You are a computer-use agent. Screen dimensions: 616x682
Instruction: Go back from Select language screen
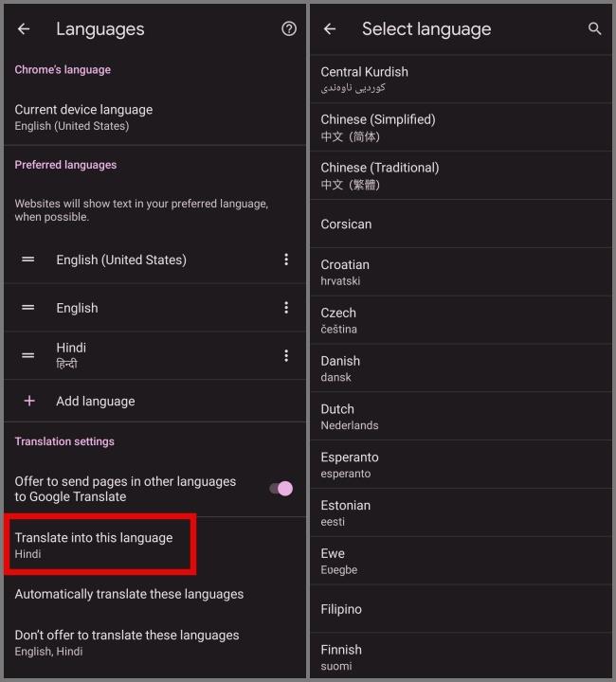click(330, 29)
